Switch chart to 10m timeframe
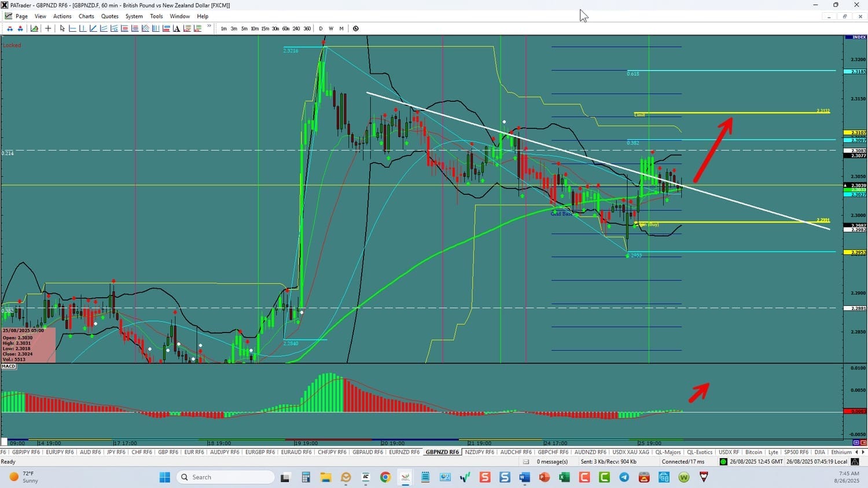The height and width of the screenshot is (488, 868). point(255,28)
